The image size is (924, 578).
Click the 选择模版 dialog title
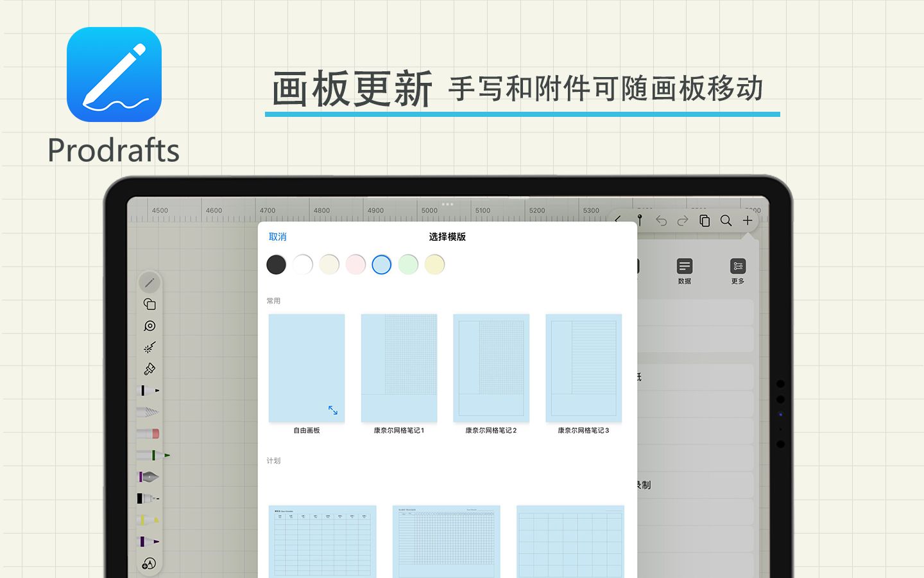pyautogui.click(x=447, y=237)
